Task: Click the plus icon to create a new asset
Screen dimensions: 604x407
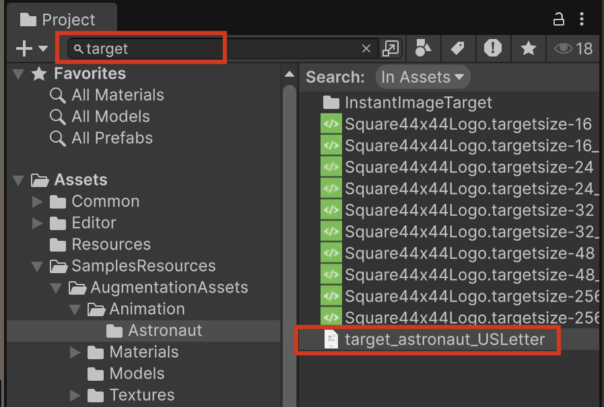Action: coord(24,48)
